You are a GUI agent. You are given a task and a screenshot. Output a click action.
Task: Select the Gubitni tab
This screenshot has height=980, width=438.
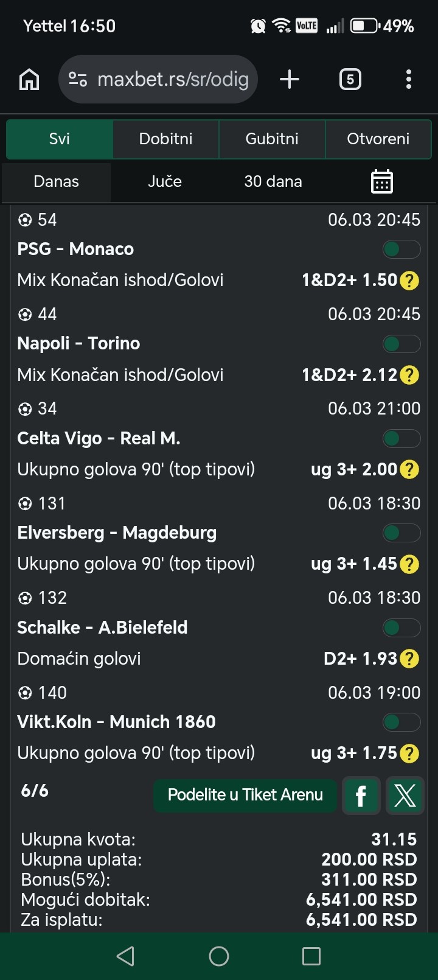pyautogui.click(x=272, y=139)
